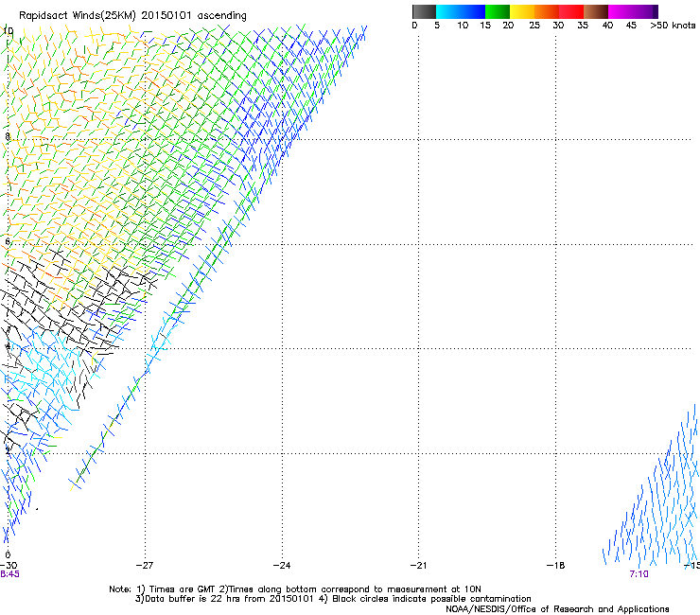Click the brown 35-40 knots color band
This screenshot has height=615, width=700.
pos(596,11)
